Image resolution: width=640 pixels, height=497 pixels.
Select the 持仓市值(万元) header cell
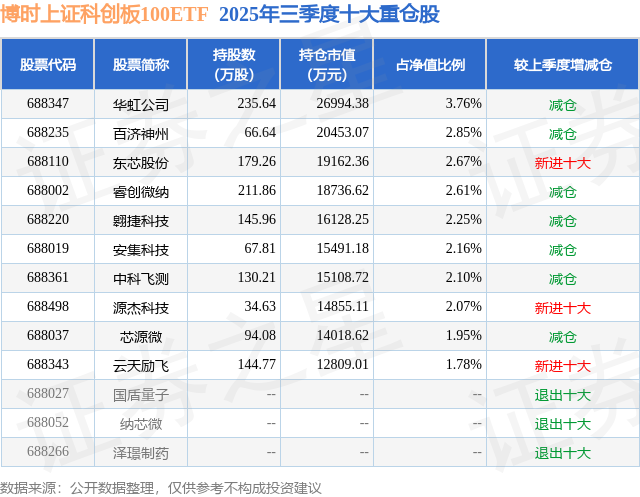coord(327,64)
